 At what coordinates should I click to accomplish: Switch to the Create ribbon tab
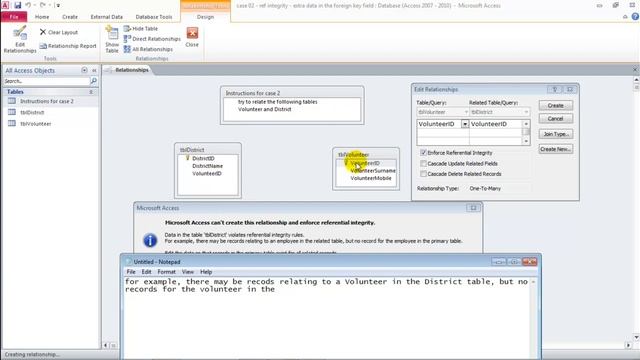[70, 17]
